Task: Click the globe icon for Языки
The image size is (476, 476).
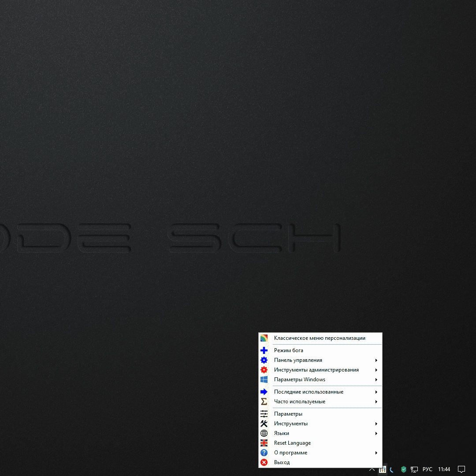Action: [x=264, y=433]
